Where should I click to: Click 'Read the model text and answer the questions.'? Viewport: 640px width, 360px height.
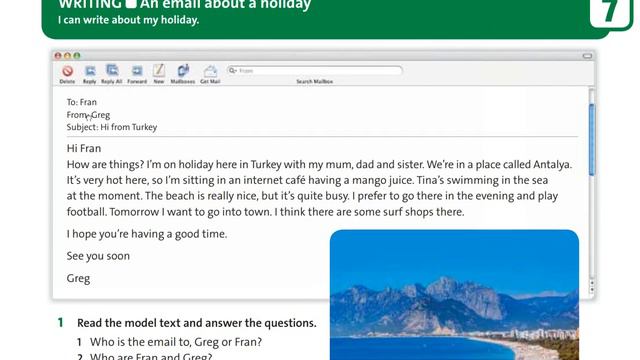tap(197, 323)
